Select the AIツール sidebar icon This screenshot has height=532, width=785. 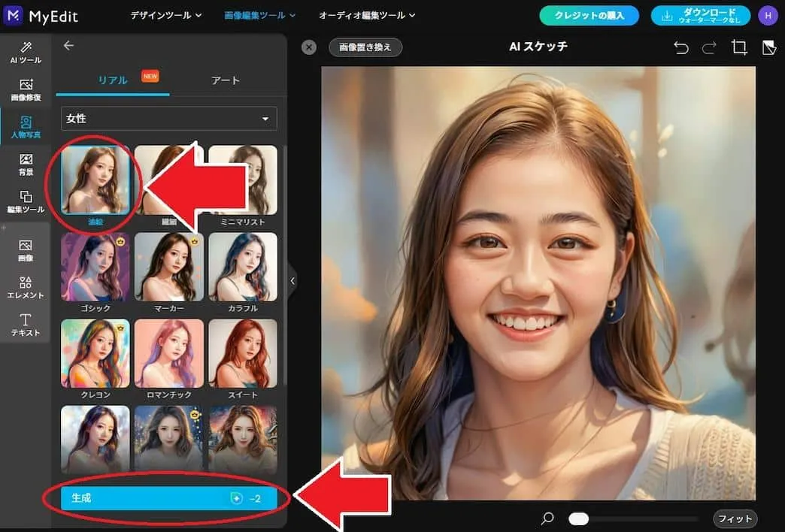pyautogui.click(x=26, y=53)
